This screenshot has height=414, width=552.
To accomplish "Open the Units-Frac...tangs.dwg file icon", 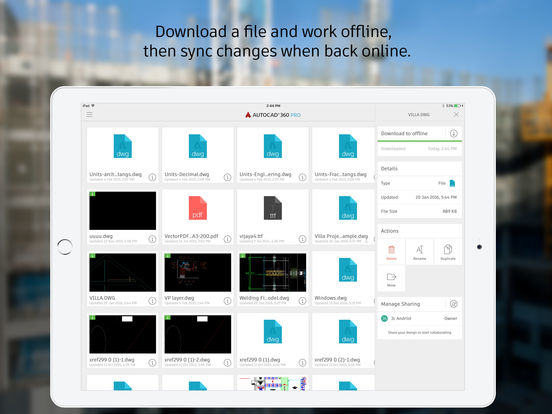I will [348, 146].
